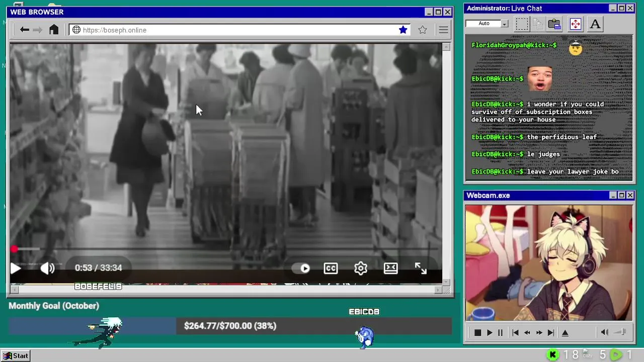644x362 pixels.
Task: Click the paste clipboard icon in Live Chat
Action: (x=554, y=24)
